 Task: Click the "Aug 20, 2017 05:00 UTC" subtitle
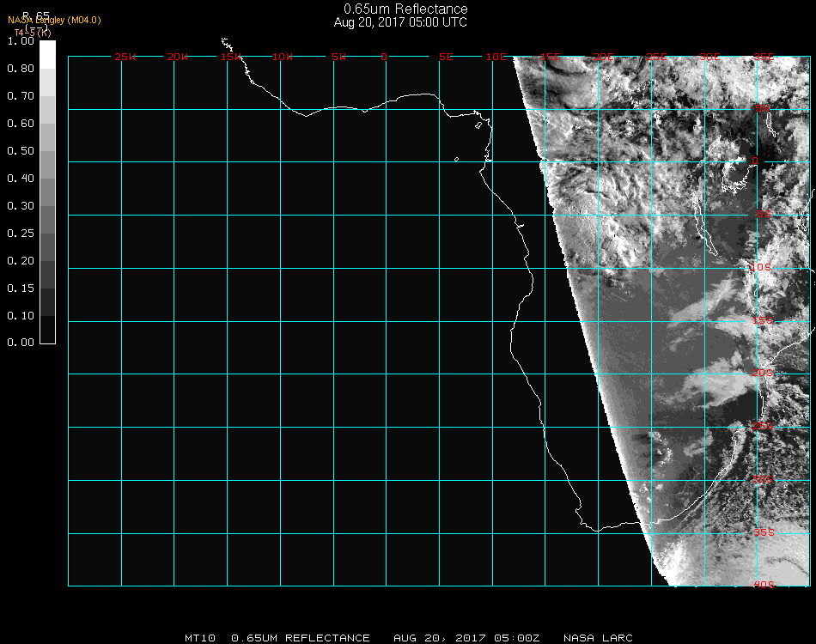coord(400,22)
